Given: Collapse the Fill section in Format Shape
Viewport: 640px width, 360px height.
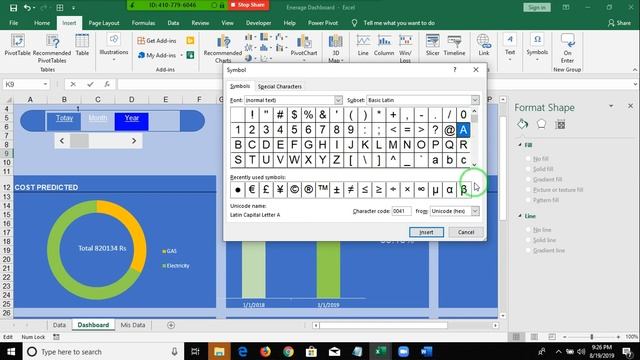Looking at the screenshot, I should 520,145.
